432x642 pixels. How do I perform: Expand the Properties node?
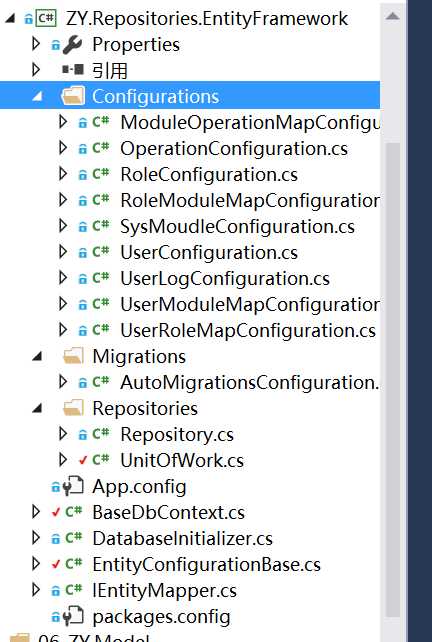(x=36, y=44)
